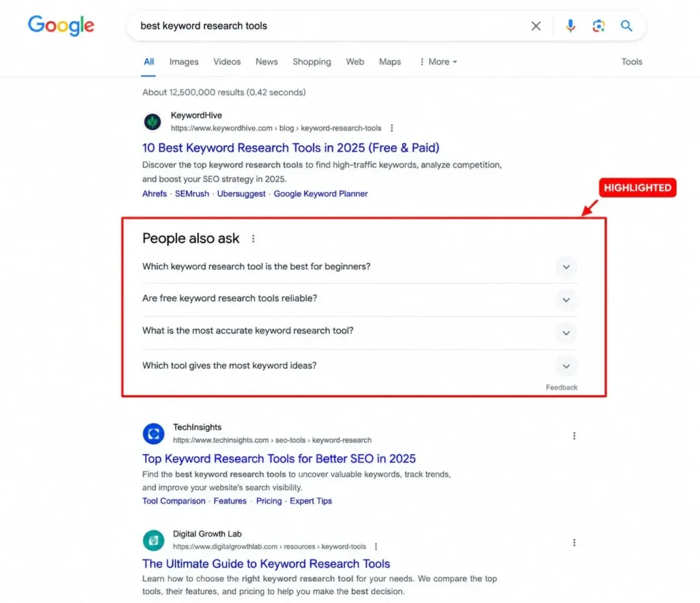Click the TechInsights favicon
Screen dimensions: 700x603
pyautogui.click(x=153, y=433)
